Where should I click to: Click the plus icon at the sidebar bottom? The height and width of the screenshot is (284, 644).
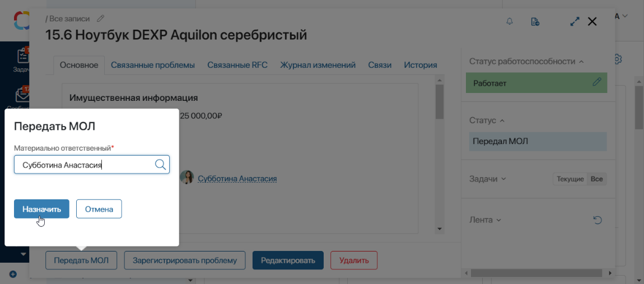tap(12, 274)
